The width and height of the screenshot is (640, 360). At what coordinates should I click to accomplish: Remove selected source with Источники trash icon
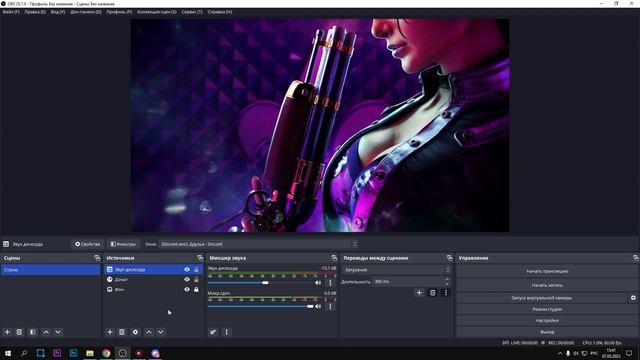coord(122,332)
